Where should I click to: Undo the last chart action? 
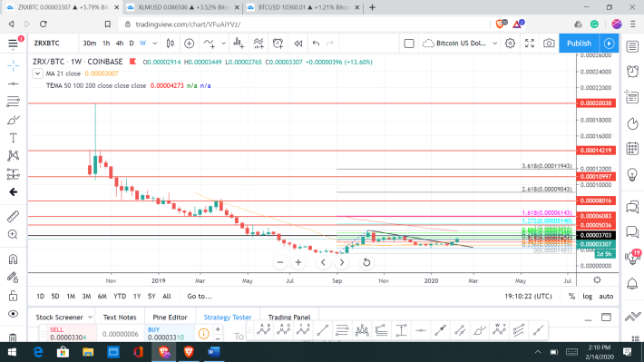click(x=316, y=44)
